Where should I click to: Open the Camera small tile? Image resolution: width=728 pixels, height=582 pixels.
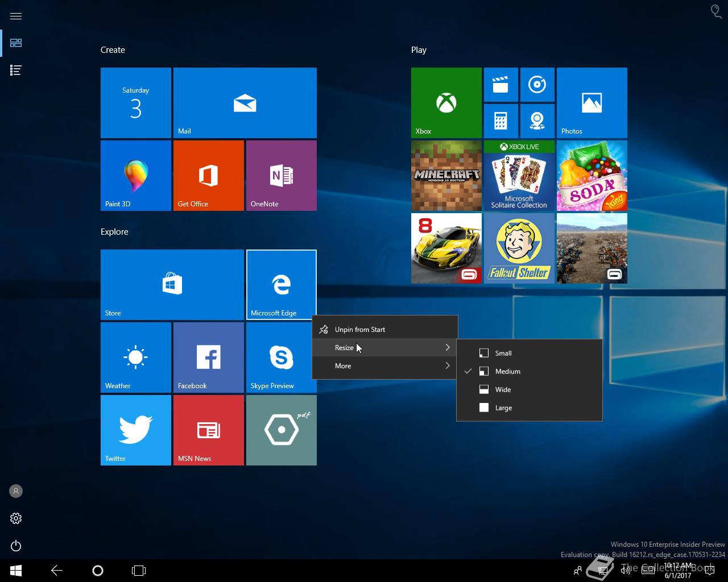pyautogui.click(x=537, y=121)
